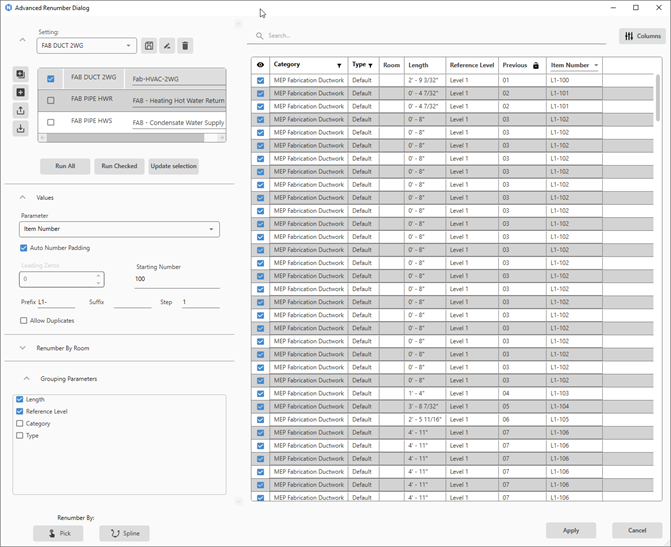Collapse the Grouping Parameters section
This screenshot has height=547, width=671.
[27, 378]
